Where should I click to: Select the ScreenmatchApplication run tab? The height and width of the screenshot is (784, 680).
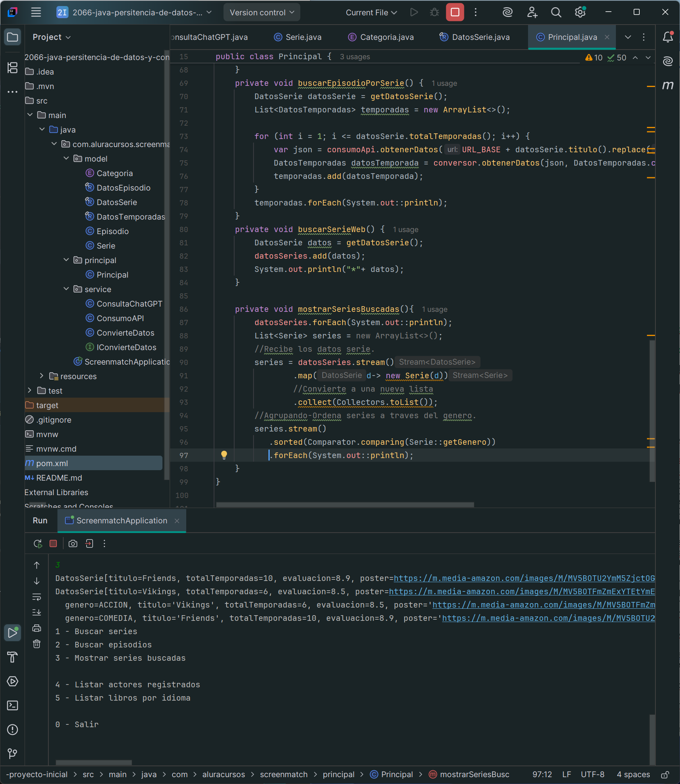(121, 521)
